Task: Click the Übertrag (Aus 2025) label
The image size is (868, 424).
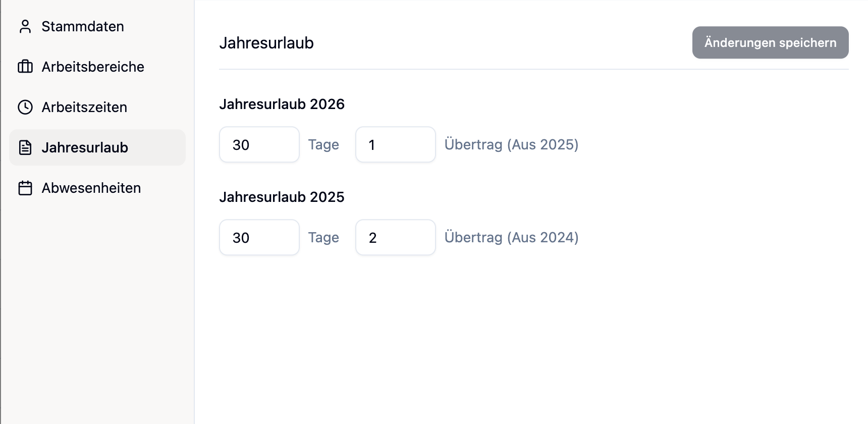Action: (511, 145)
